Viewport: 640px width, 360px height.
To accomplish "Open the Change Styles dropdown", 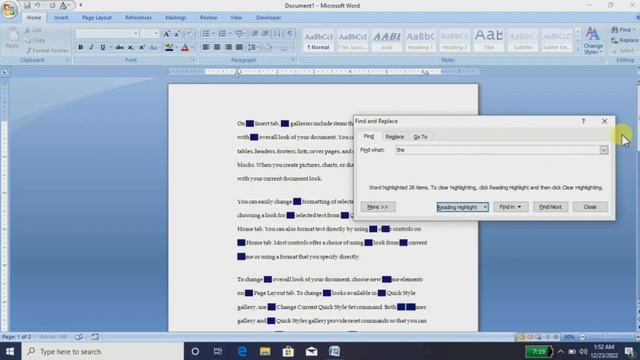I will click(x=593, y=41).
